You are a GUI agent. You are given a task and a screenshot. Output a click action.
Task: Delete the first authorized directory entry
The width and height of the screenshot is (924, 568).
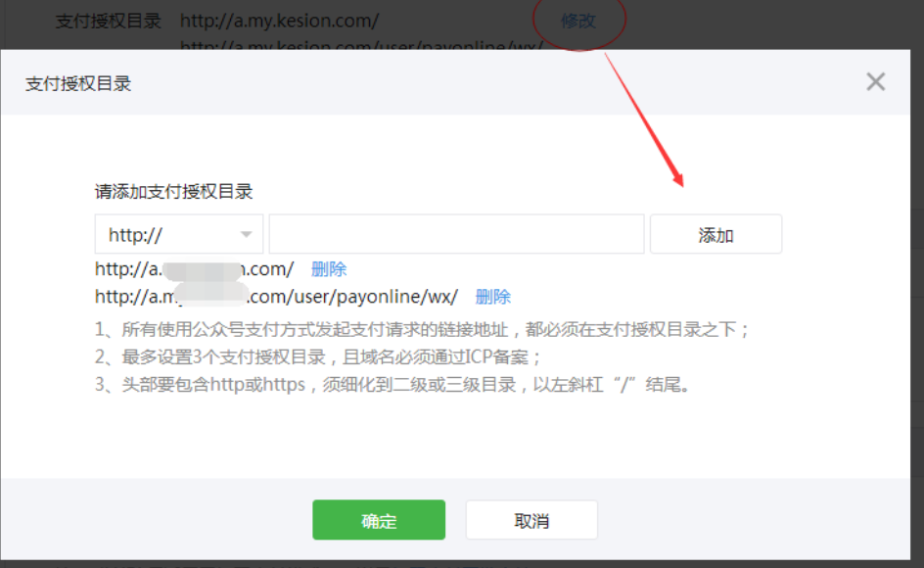tap(328, 268)
